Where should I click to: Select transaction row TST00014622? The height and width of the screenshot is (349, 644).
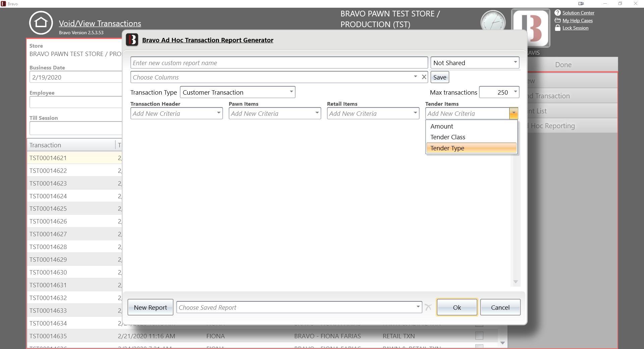coord(75,170)
